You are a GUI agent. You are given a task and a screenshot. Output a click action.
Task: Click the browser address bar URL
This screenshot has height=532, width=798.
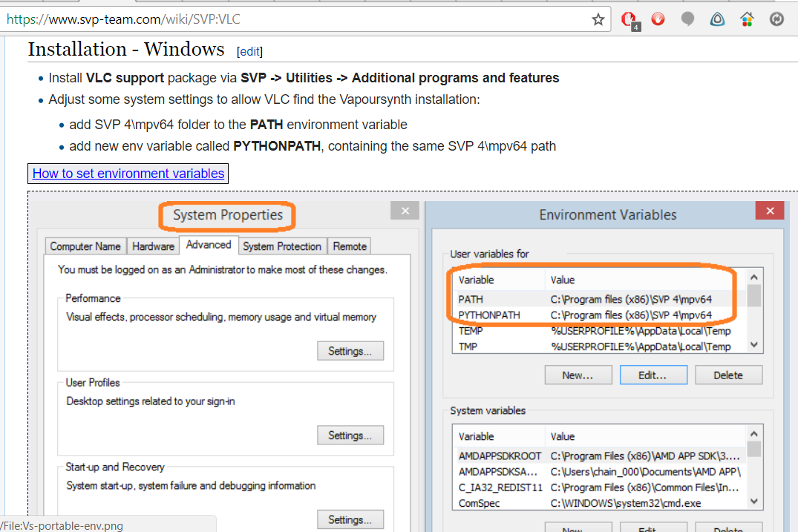[x=223, y=19]
